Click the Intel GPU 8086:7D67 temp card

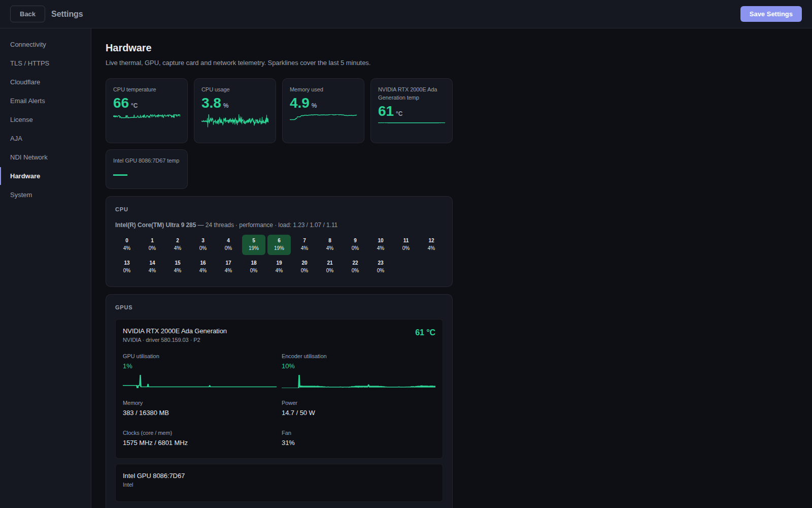pyautogui.click(x=147, y=169)
